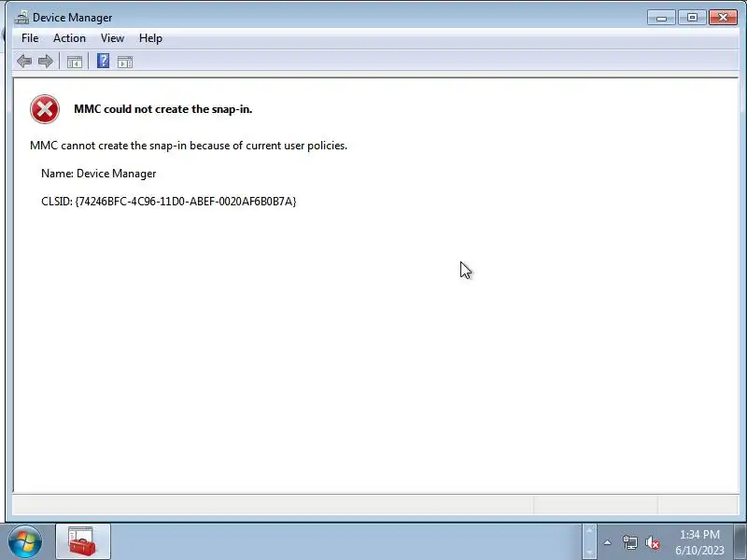Open the View menu
Image resolution: width=747 pixels, height=560 pixels.
(x=112, y=38)
